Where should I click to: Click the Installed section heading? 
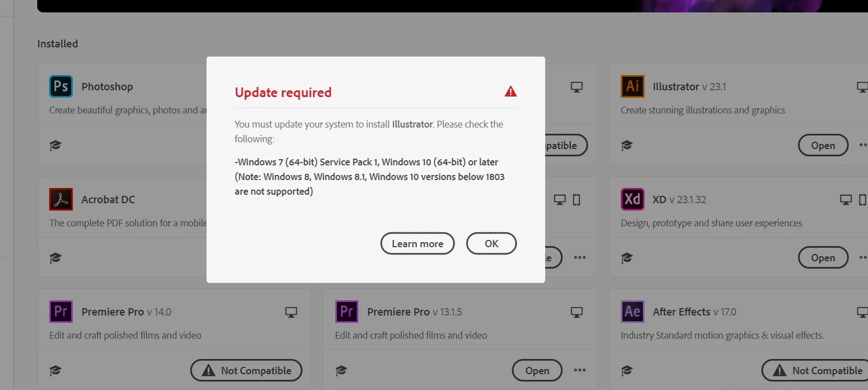coord(58,43)
